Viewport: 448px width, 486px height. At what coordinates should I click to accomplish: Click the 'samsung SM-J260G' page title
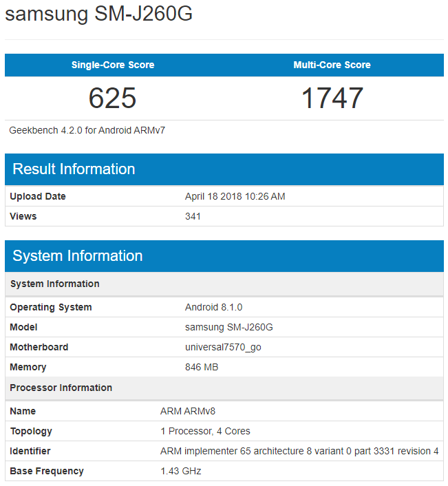[98, 14]
